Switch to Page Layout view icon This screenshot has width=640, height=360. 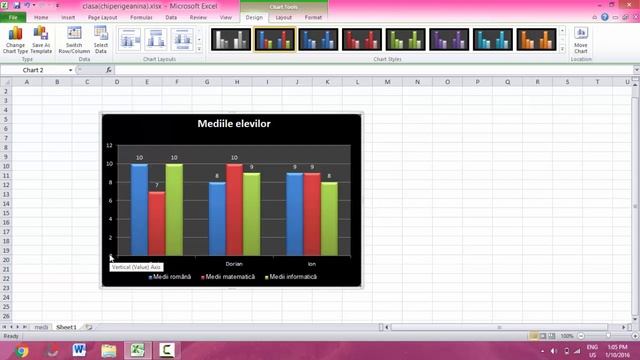542,336
